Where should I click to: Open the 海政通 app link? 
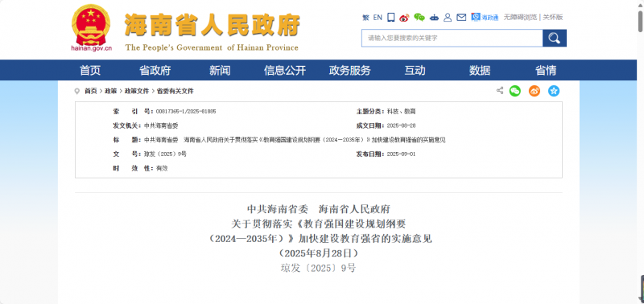[485, 17]
